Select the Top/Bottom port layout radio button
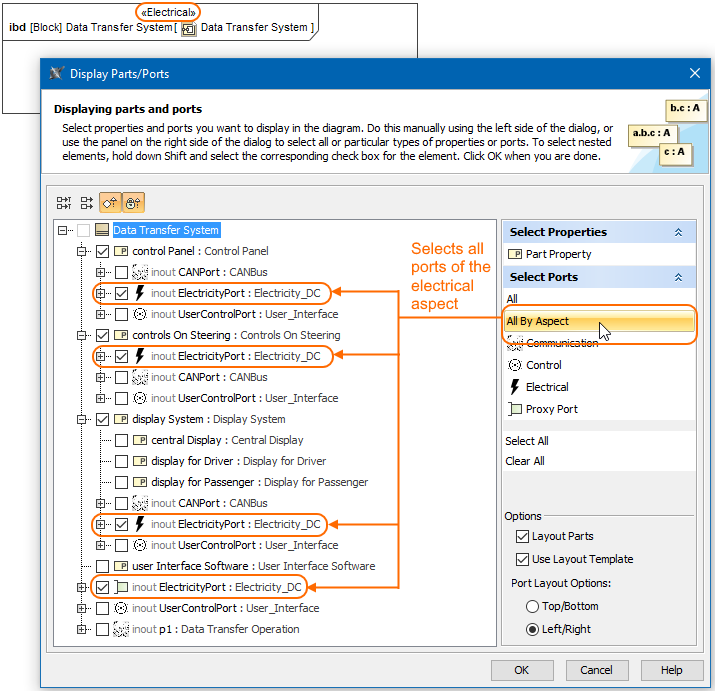Screen dimensions: 715x691 pyautogui.click(x=532, y=607)
